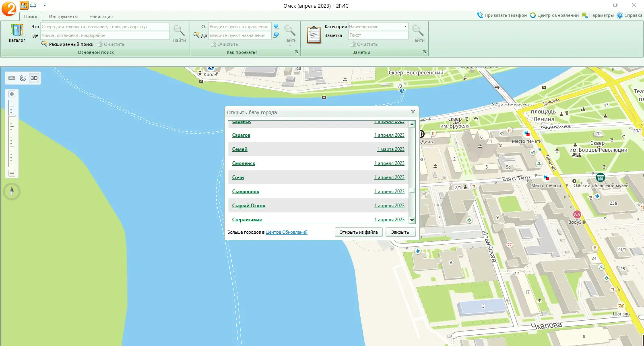Select Смоленск in the city list
644x346 pixels.
pyautogui.click(x=244, y=163)
